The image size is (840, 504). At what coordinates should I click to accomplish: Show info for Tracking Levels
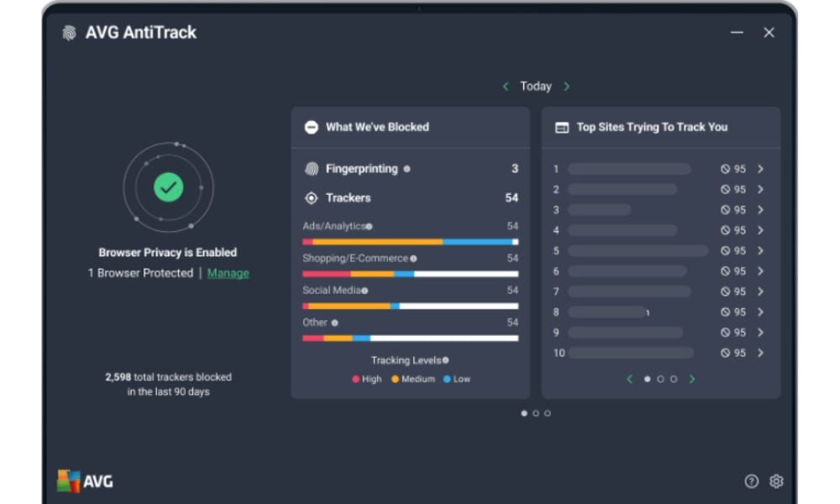coord(445,360)
